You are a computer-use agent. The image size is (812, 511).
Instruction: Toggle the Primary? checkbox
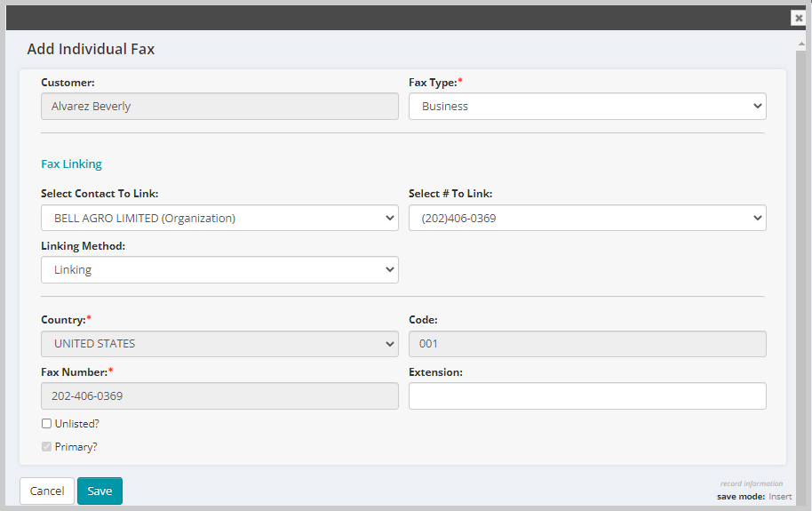pos(46,446)
